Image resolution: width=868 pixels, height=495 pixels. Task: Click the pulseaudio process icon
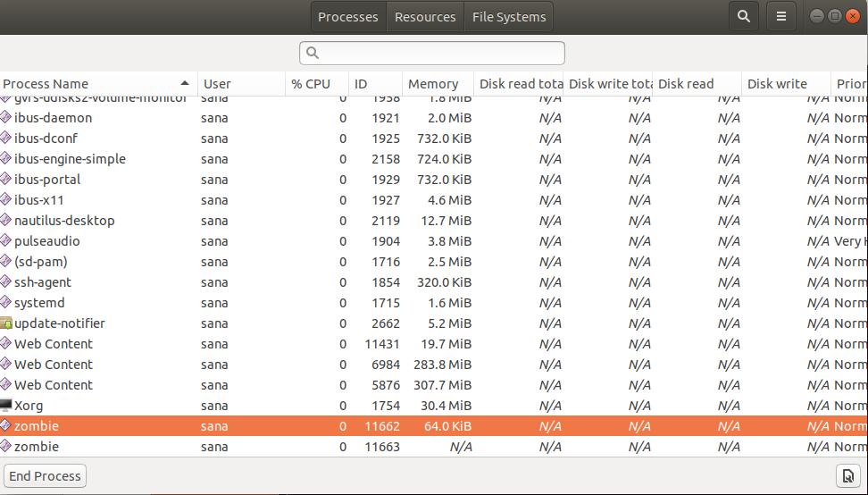(x=6, y=241)
